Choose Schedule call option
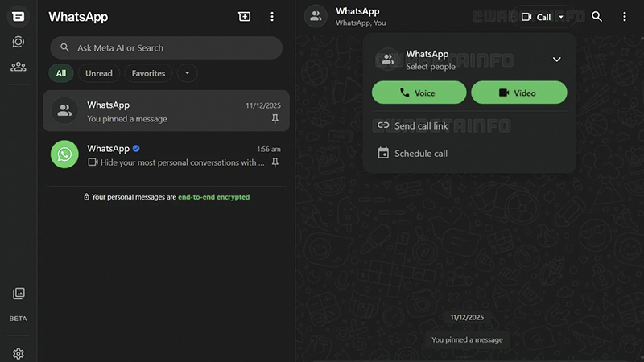This screenshot has width=644, height=362. coord(469,153)
